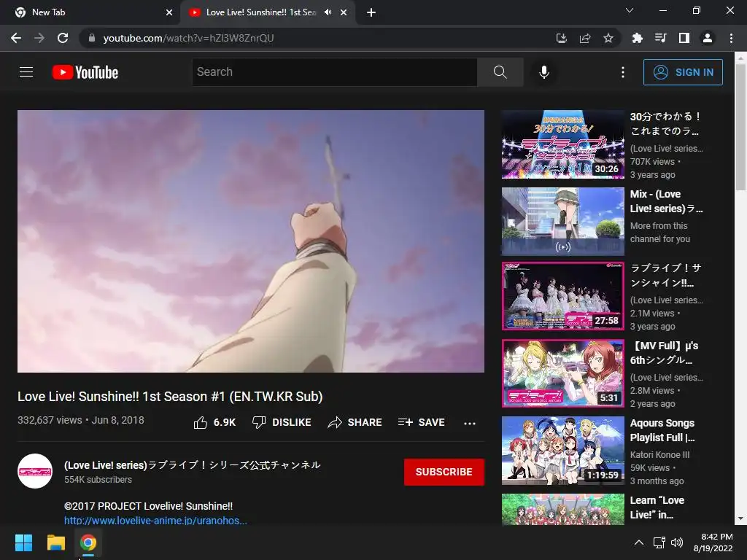Like the video with thumbs up
747x560 pixels.
214,422
